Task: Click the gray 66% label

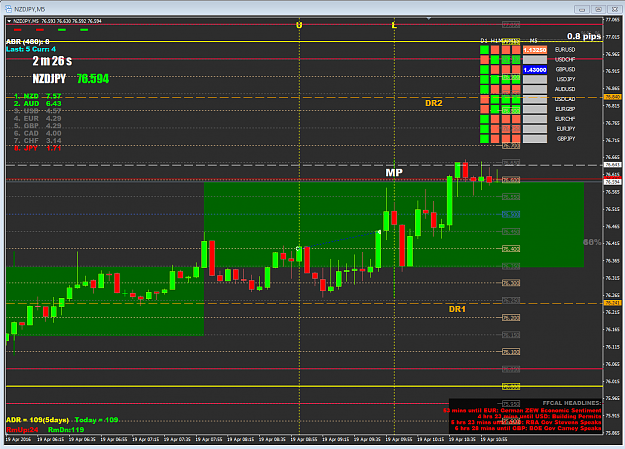Action: point(592,242)
